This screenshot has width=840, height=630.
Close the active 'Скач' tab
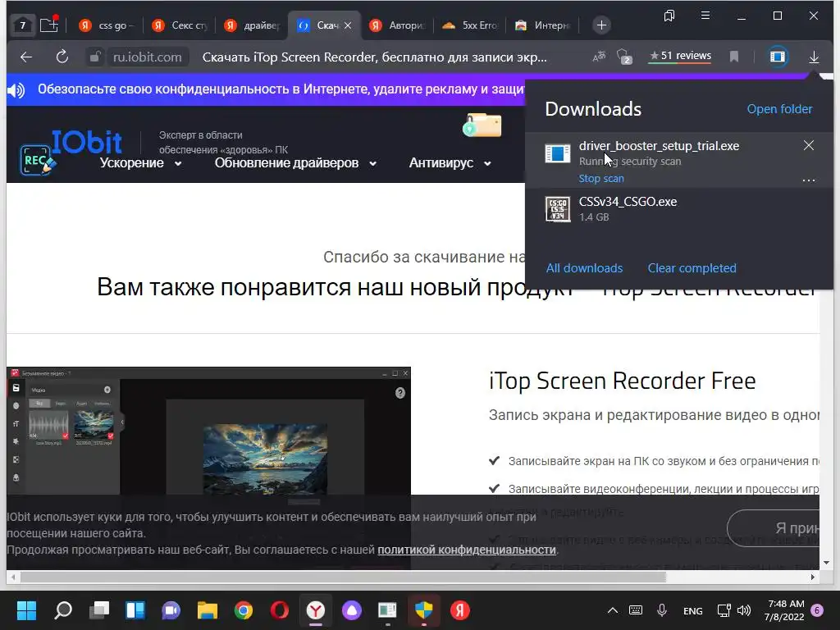click(348, 25)
